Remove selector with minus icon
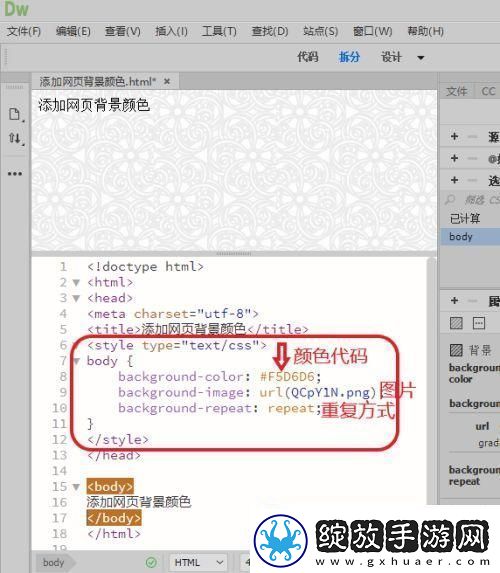This screenshot has width=500, height=573. pos(473,180)
